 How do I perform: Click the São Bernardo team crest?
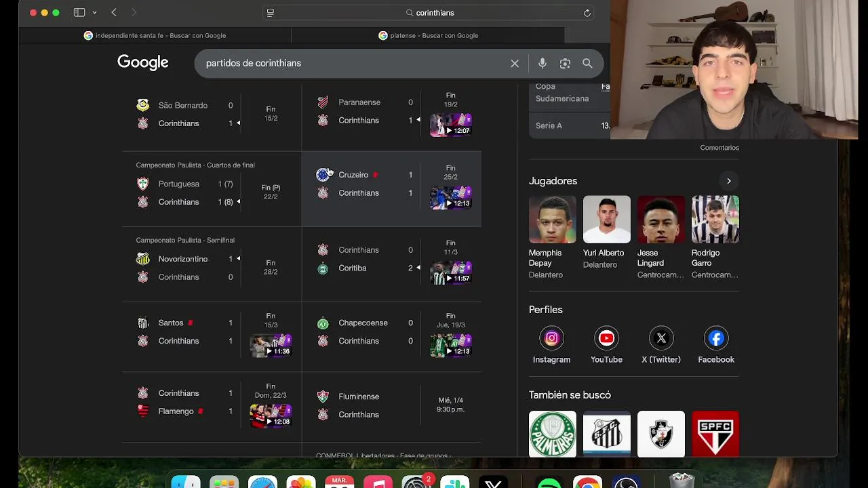(143, 105)
